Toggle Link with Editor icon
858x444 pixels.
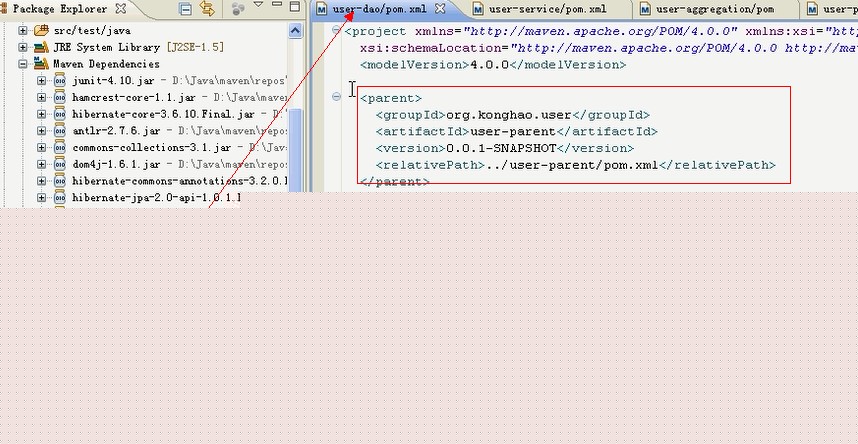tap(207, 9)
